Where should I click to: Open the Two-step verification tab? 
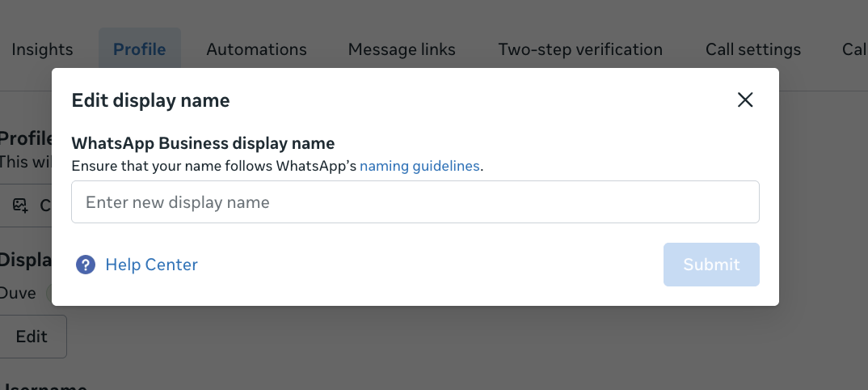click(580, 49)
